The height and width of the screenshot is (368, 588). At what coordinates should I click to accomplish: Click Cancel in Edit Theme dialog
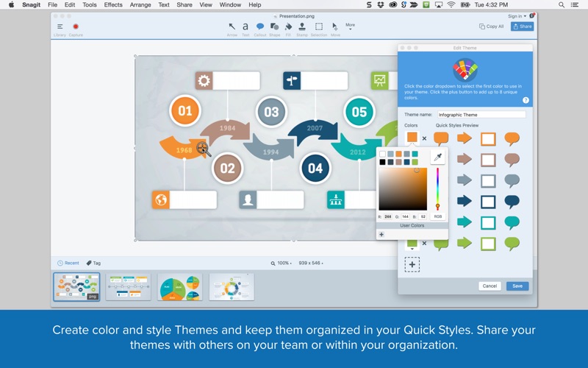tap(490, 286)
